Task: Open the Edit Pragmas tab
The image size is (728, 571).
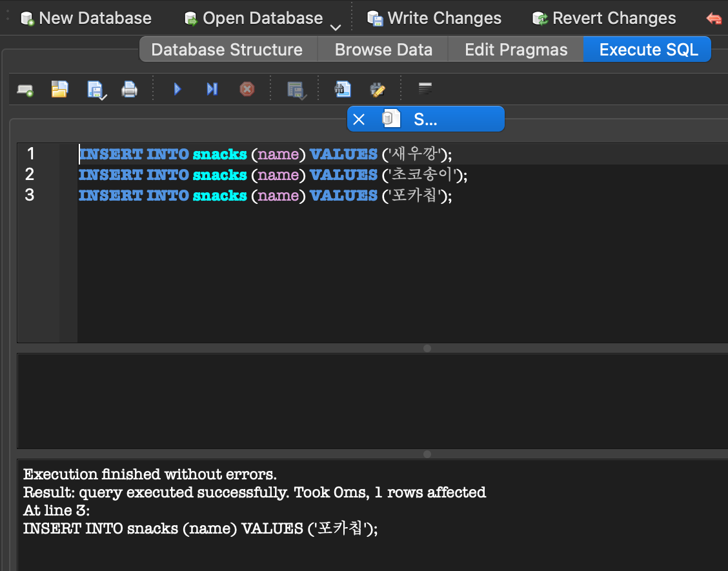Action: [x=516, y=50]
